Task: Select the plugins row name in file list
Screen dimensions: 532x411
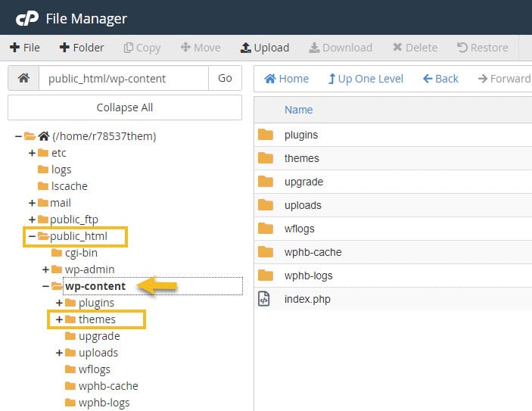Action: click(x=301, y=135)
